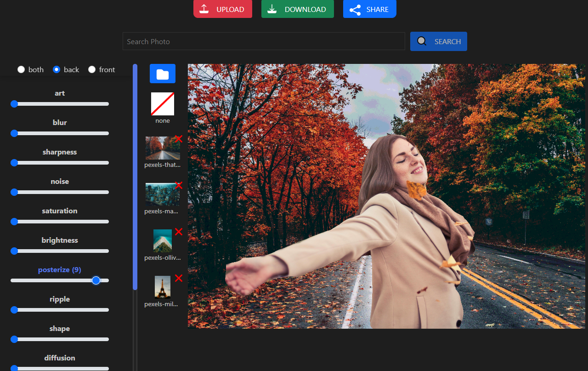Click the blue SHARE button

pyautogui.click(x=370, y=9)
